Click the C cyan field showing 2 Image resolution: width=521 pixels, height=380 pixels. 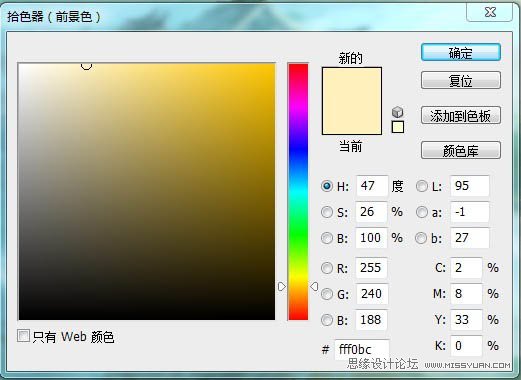tap(466, 268)
